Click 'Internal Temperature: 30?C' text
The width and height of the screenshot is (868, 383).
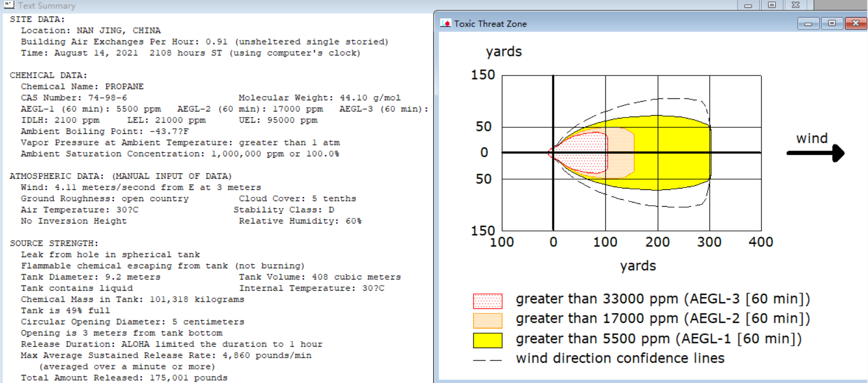[312, 288]
